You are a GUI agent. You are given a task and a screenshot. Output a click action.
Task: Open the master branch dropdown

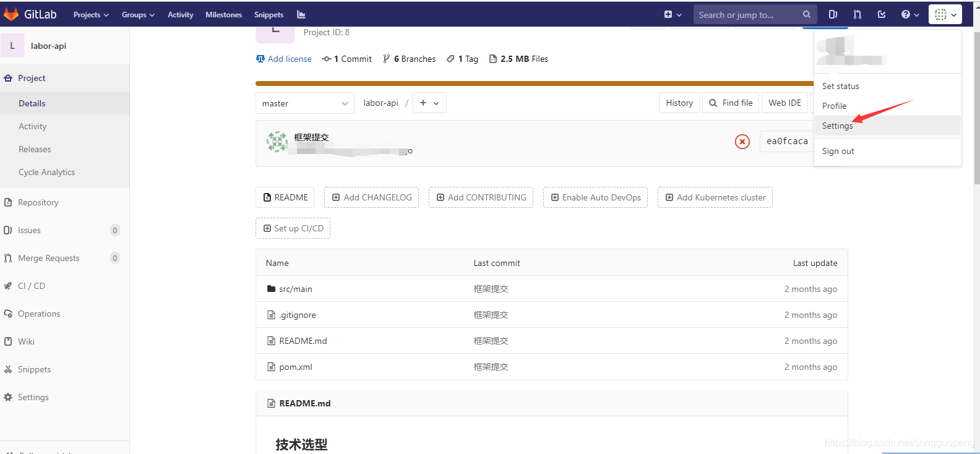pyautogui.click(x=305, y=103)
